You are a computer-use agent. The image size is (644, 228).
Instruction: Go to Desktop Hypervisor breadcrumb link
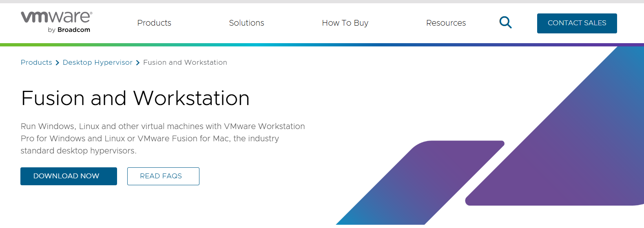(97, 62)
